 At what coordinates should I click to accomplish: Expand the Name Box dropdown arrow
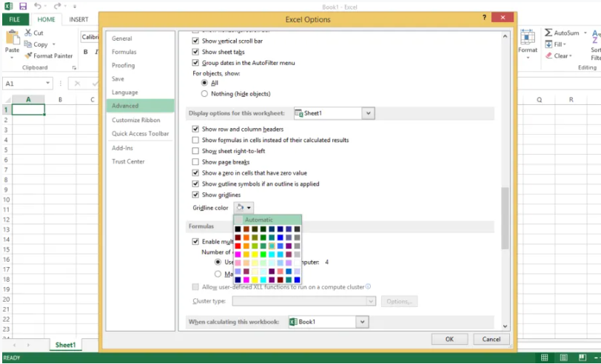tap(48, 84)
